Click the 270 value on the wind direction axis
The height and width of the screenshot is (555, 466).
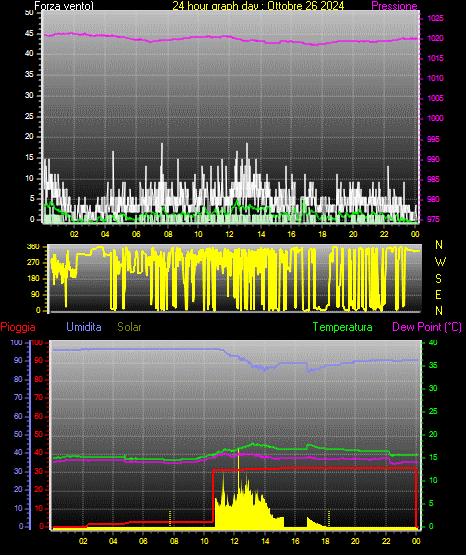tap(33, 263)
